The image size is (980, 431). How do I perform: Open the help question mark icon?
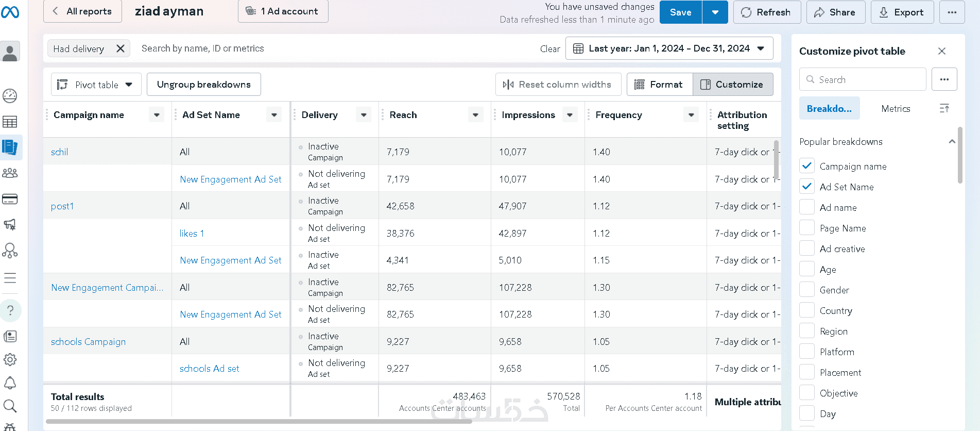click(10, 310)
